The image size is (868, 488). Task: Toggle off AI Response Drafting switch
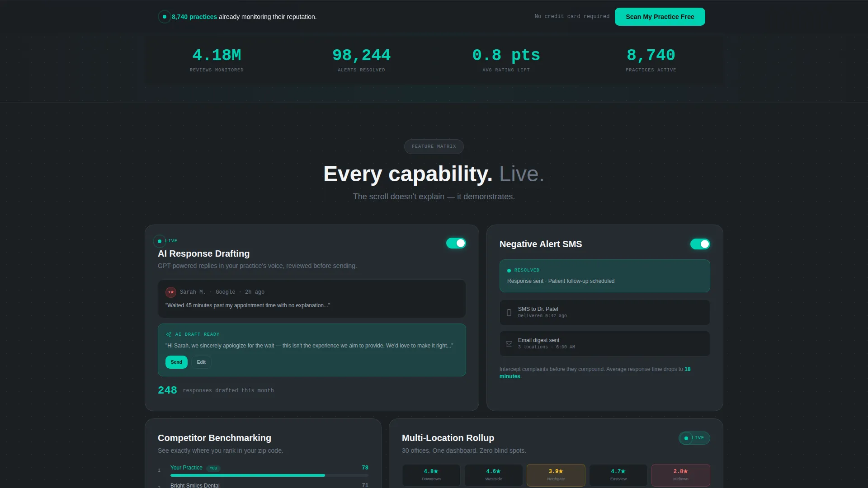click(x=456, y=243)
